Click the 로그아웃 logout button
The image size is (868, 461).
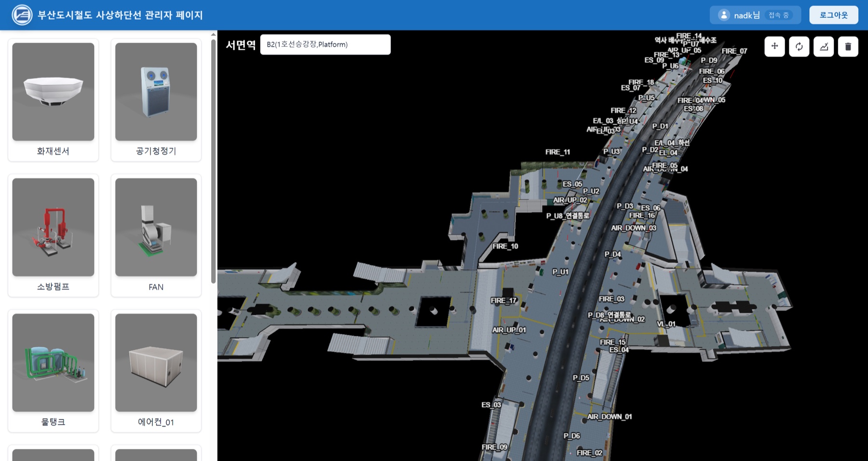pos(834,15)
